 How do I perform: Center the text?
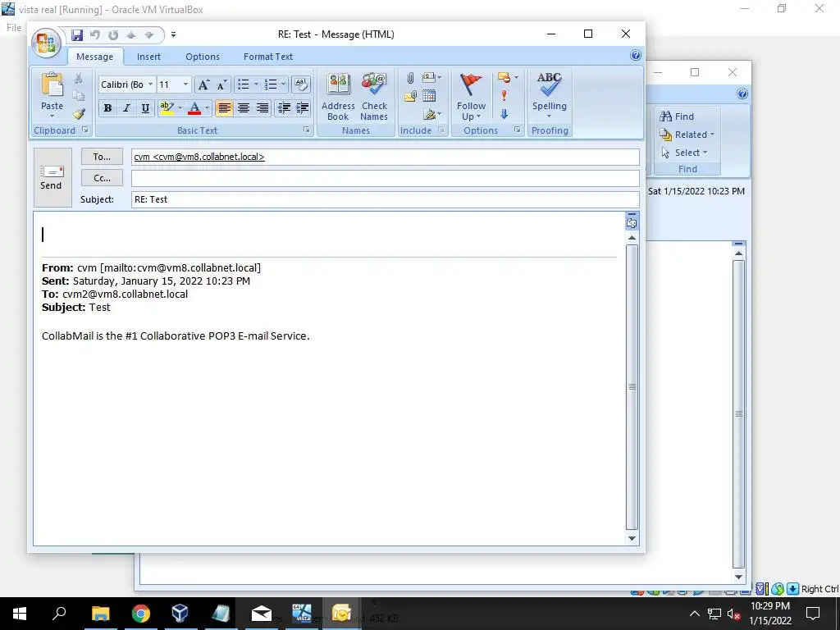243,108
